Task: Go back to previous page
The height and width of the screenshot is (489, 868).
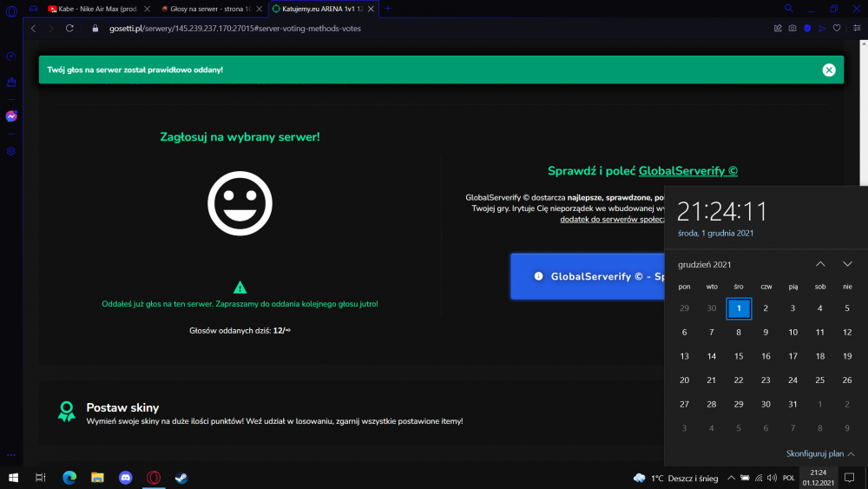Action: (x=33, y=29)
